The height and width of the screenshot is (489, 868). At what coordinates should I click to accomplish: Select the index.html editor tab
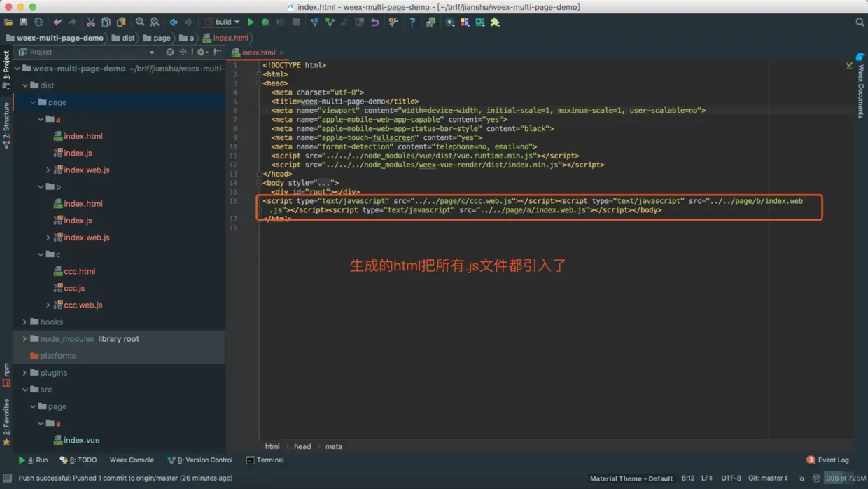pyautogui.click(x=258, y=53)
